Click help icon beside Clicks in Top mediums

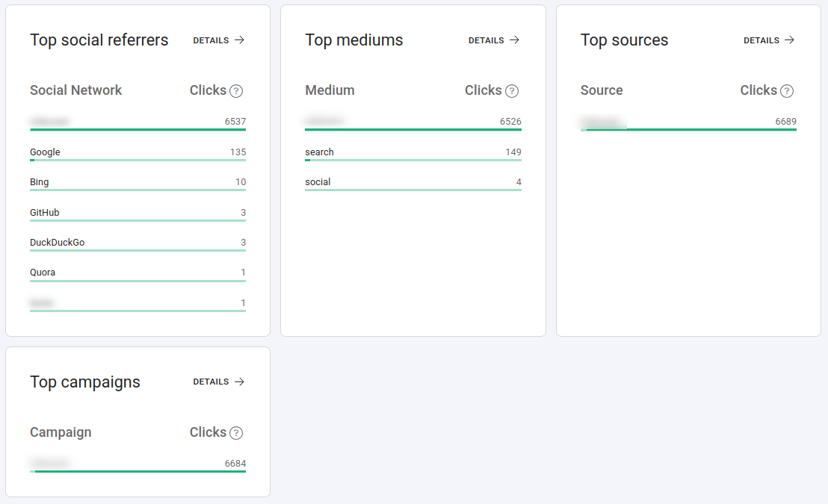tap(512, 91)
